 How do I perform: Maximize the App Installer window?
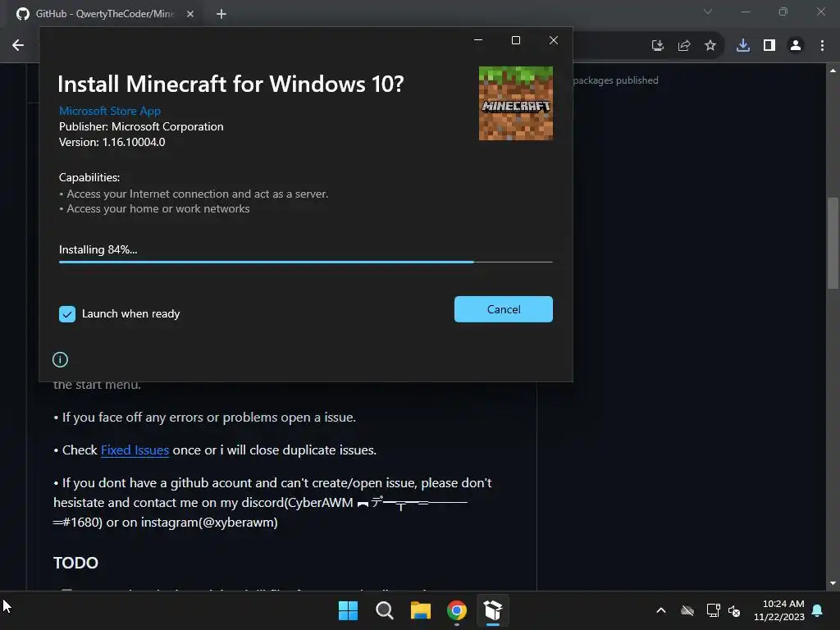516,40
